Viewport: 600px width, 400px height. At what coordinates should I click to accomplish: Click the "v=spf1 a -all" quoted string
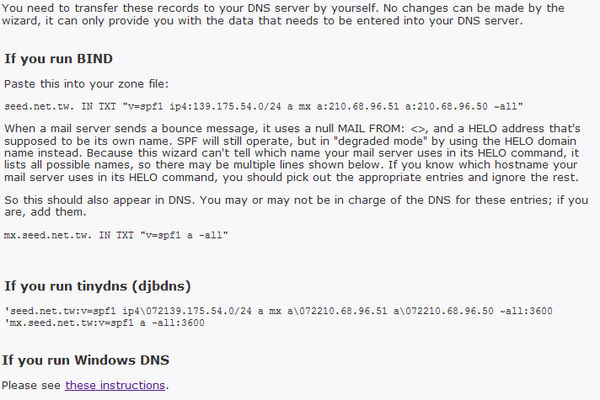pos(184,235)
